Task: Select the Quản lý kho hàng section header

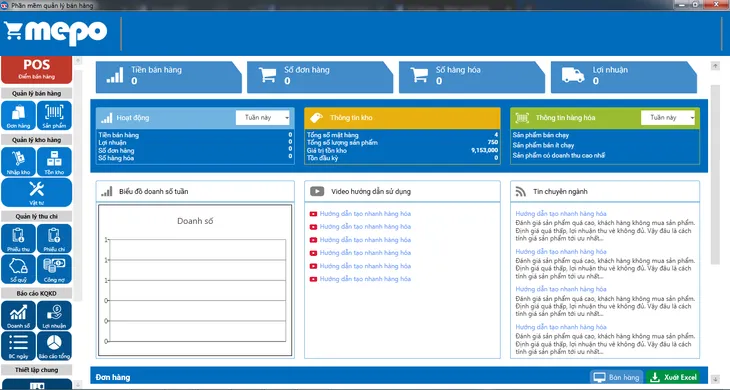Action: [x=36, y=140]
